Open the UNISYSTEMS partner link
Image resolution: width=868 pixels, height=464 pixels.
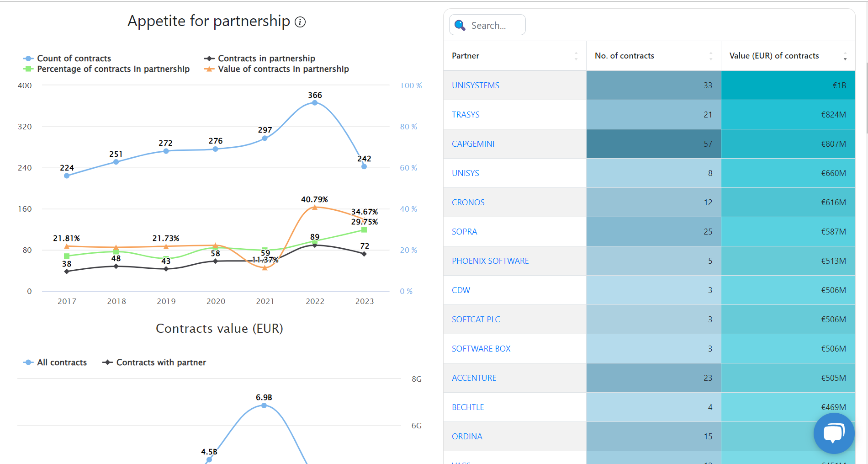click(x=475, y=85)
